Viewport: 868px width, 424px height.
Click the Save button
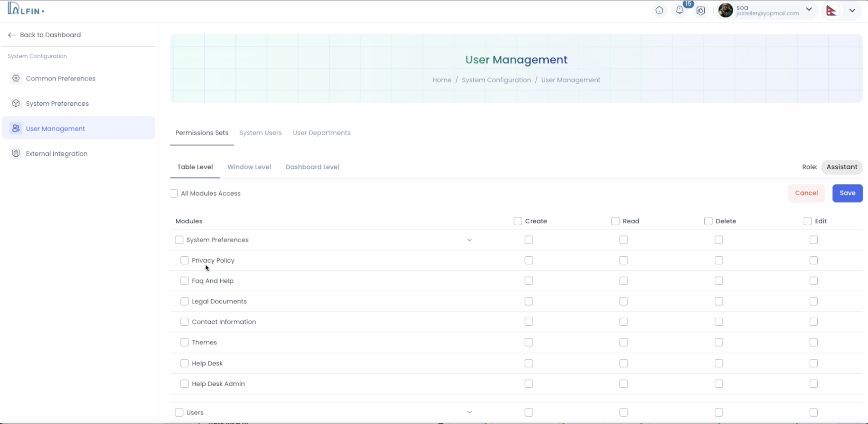click(x=847, y=193)
